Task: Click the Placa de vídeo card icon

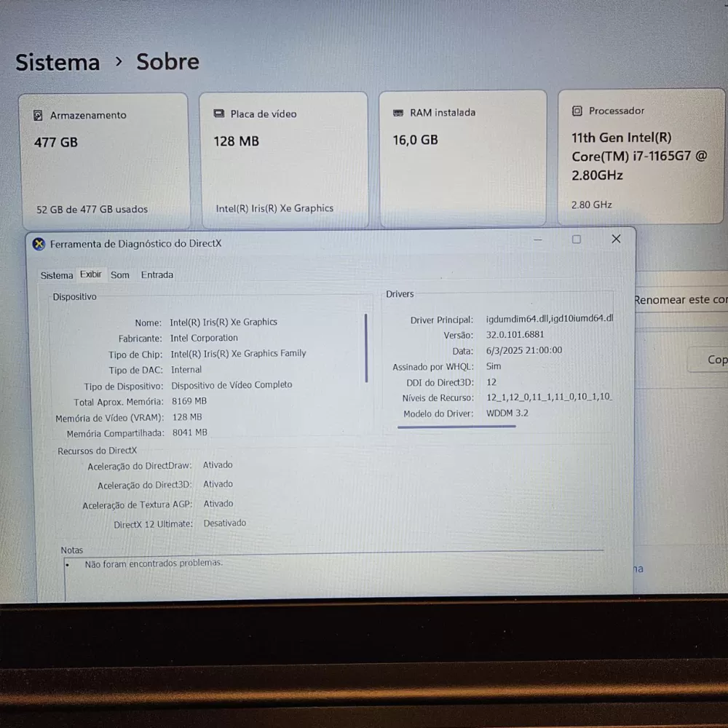Action: (x=218, y=114)
